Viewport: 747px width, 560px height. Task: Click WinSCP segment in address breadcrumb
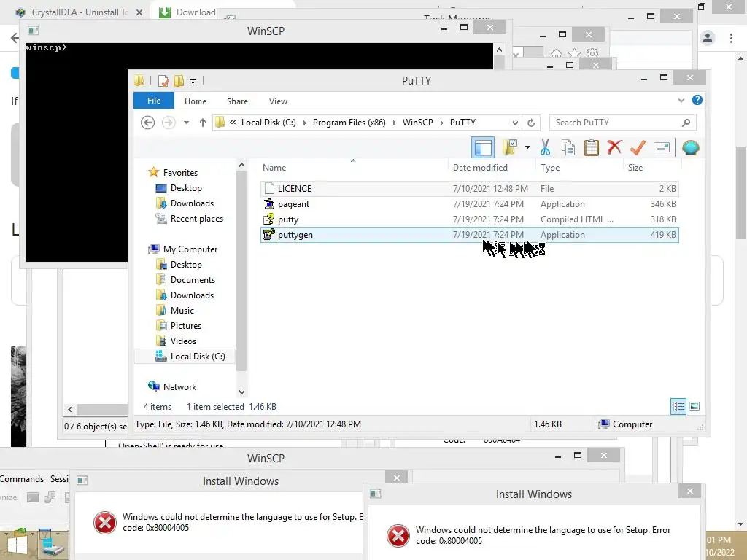pos(417,122)
